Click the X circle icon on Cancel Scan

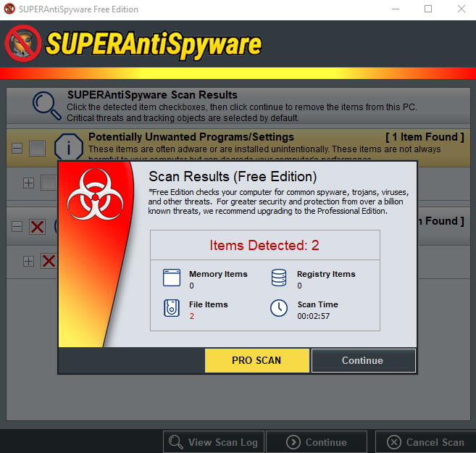pos(394,442)
